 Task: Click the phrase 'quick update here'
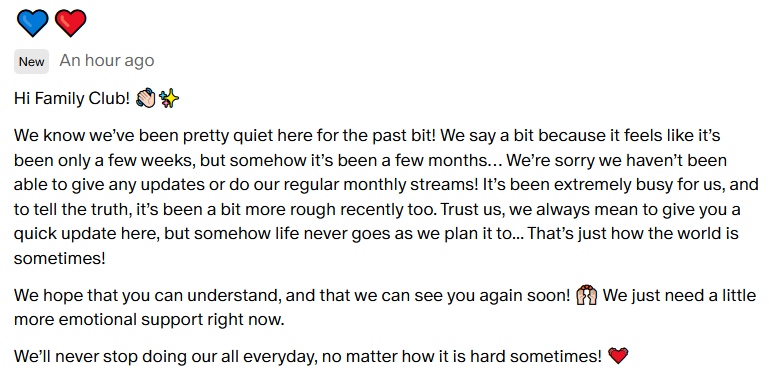[x=86, y=234]
